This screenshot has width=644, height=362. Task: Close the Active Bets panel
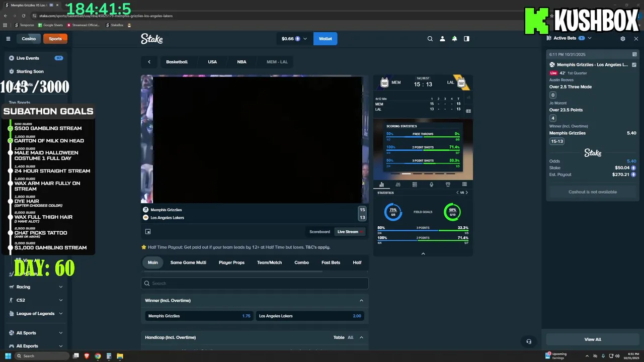point(636,38)
